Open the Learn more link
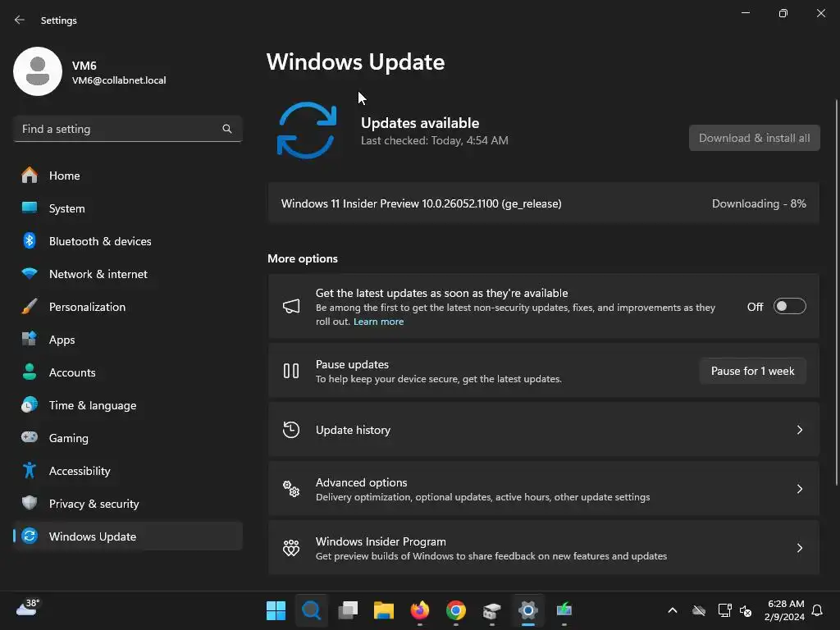Image resolution: width=840 pixels, height=630 pixels. (378, 322)
